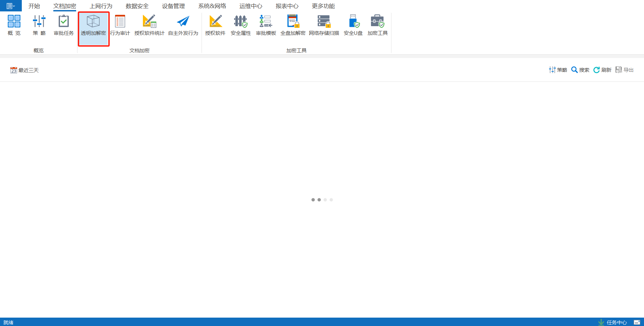
Task: Open the 策略 policy sliders icon
Action: point(39,25)
